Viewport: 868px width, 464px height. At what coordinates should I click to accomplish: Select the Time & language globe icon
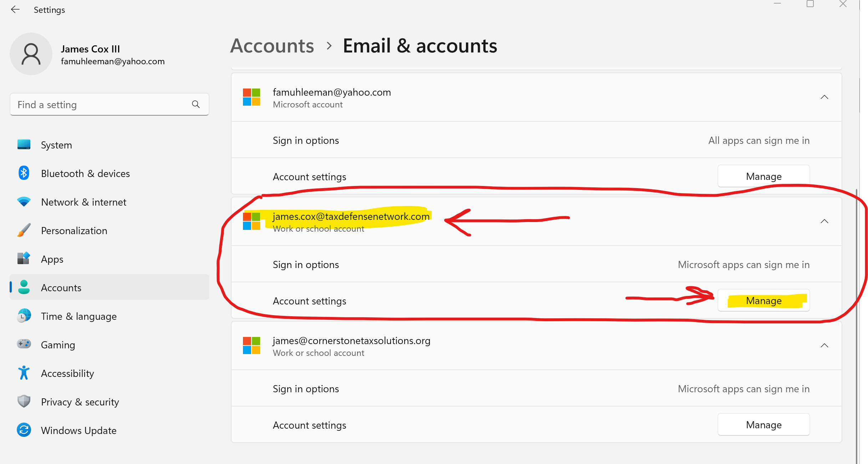coord(24,316)
